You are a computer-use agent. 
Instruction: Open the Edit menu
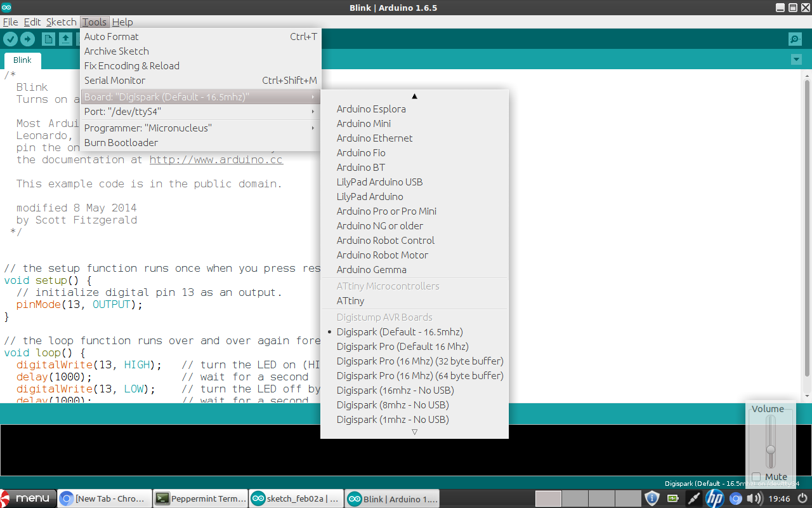point(32,22)
